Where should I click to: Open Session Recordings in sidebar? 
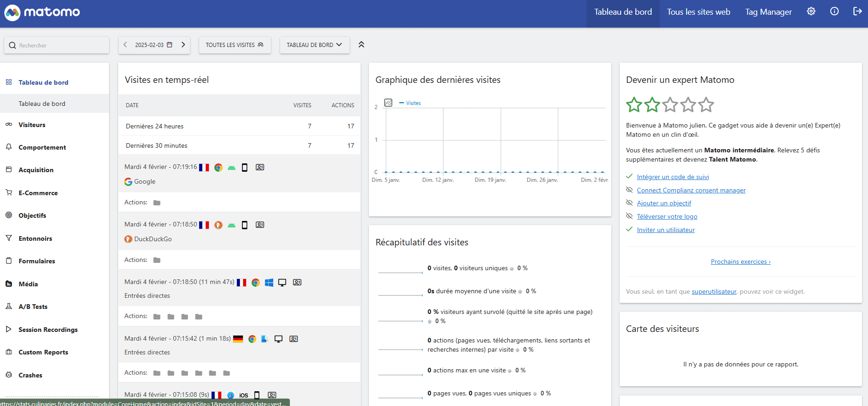click(x=48, y=330)
